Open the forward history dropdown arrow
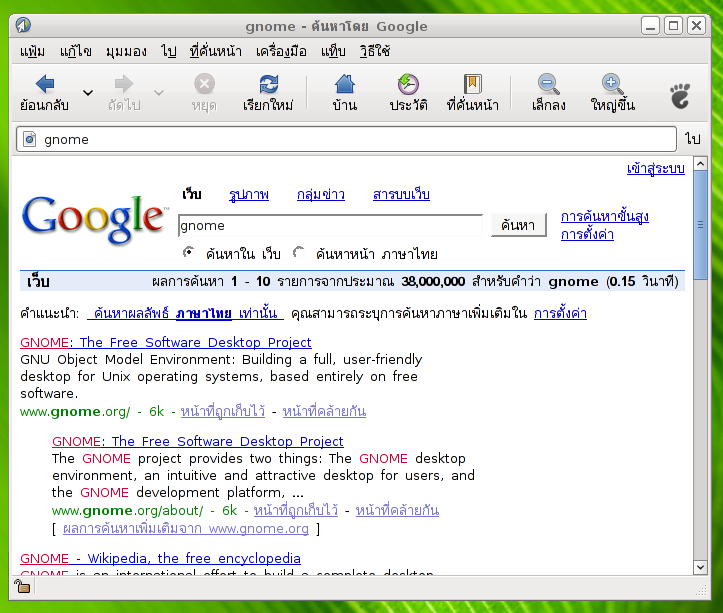The width and height of the screenshot is (723, 613). 159,93
